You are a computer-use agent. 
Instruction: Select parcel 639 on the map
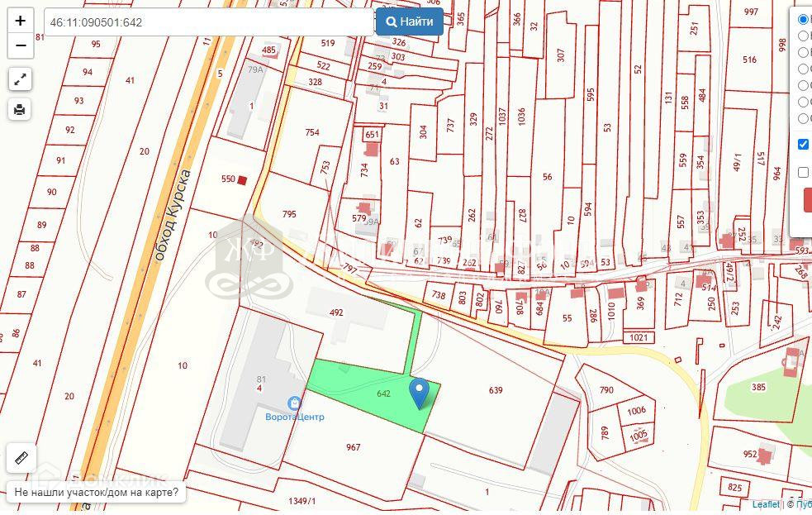pyautogui.click(x=495, y=389)
